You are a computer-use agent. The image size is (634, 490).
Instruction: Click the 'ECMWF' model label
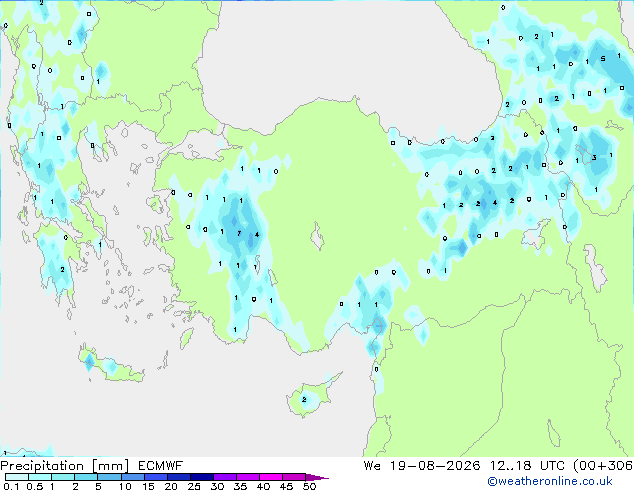click(161, 466)
